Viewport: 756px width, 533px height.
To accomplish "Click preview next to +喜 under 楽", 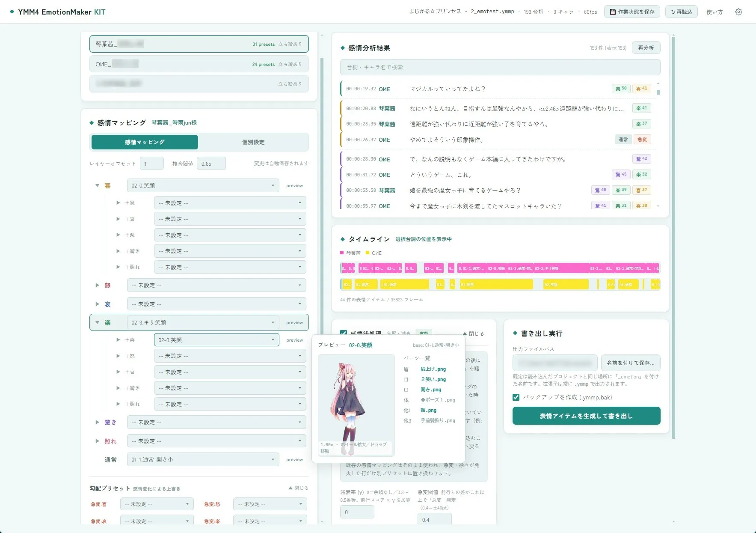I will click(x=294, y=340).
